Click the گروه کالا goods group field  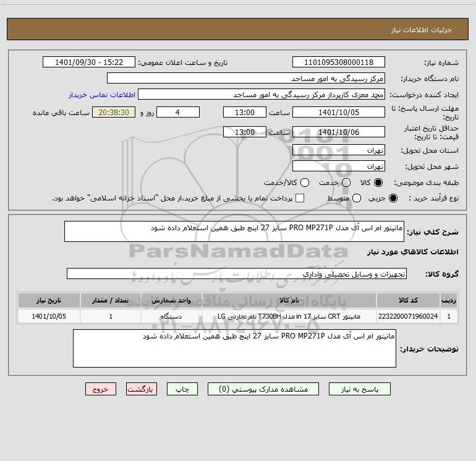pos(237,274)
